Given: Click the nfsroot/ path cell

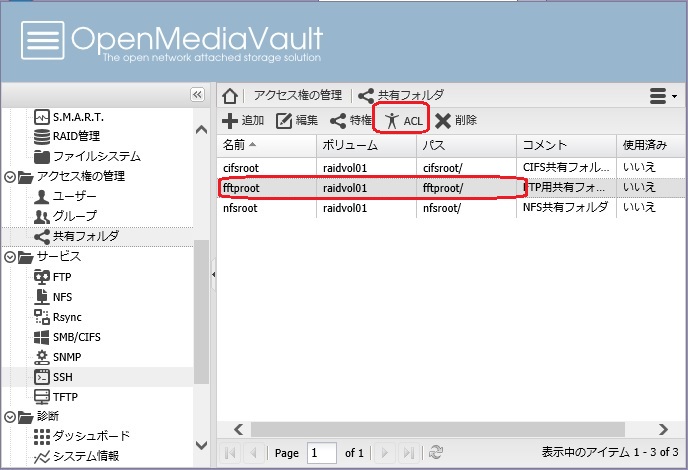Looking at the screenshot, I should point(466,208).
